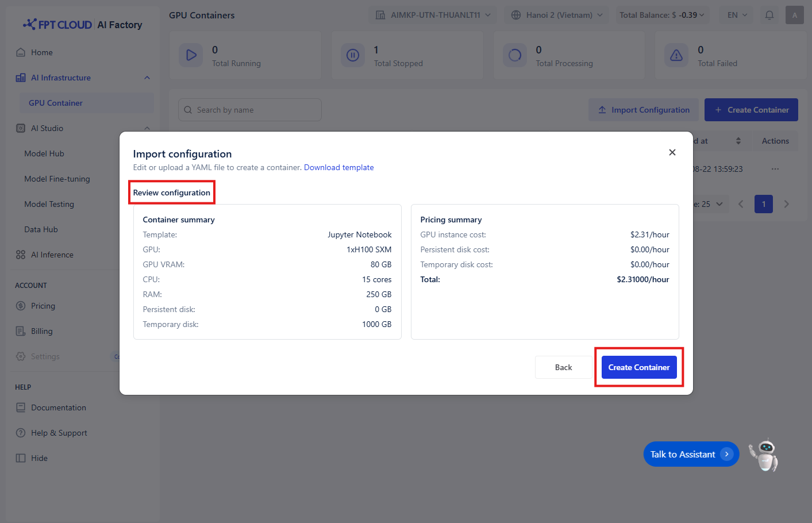Click the notifications bell icon
Image resolution: width=812 pixels, height=523 pixels.
click(769, 15)
